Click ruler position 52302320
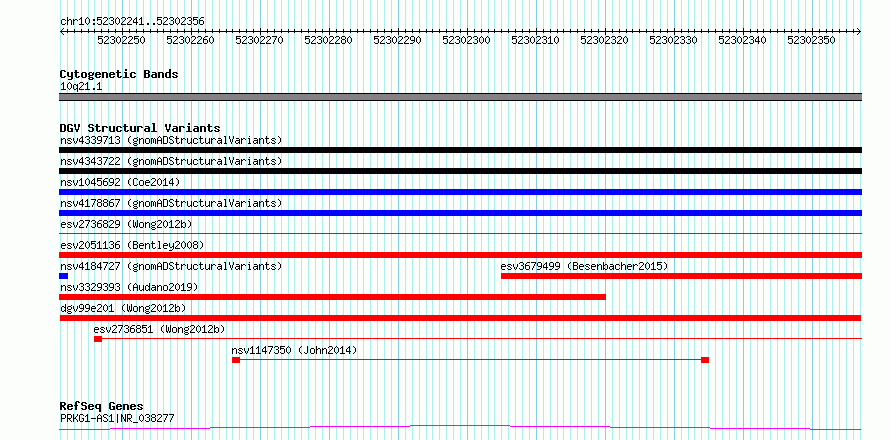Viewport: 890px width, 440px height. (604, 40)
